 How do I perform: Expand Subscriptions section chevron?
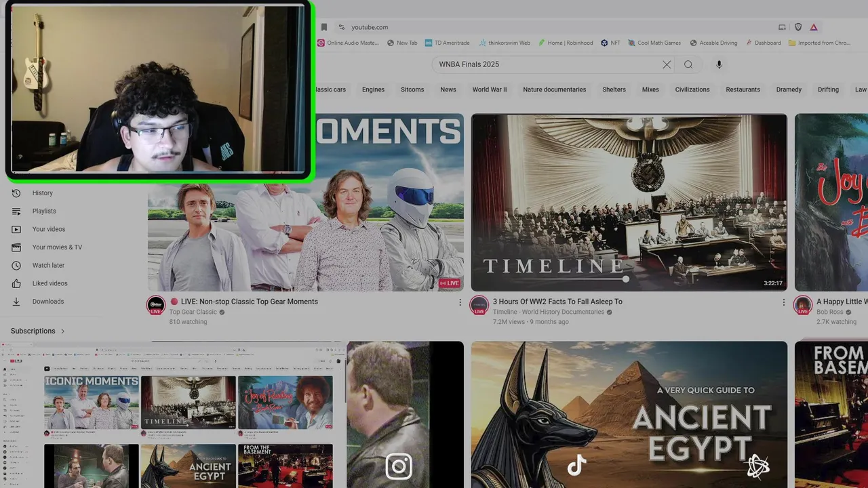[x=63, y=331]
